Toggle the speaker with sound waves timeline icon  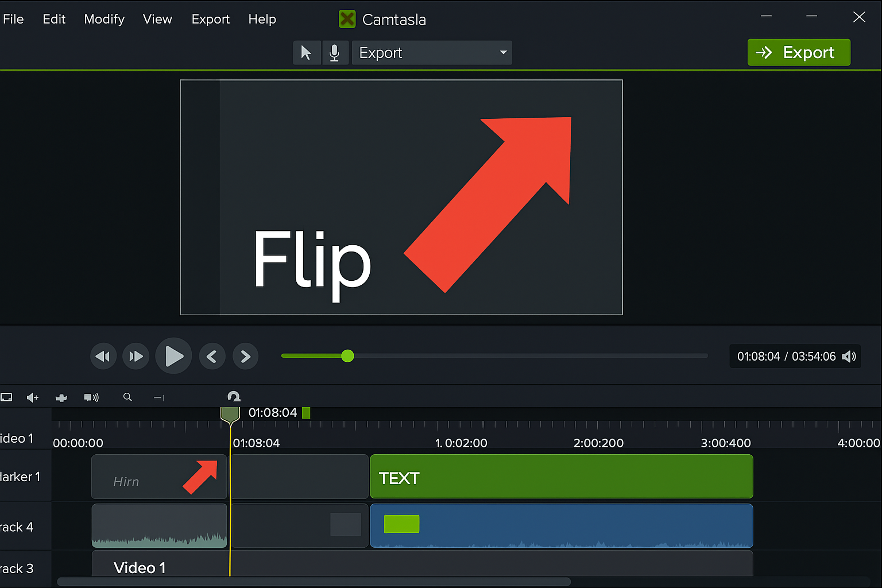pos(91,397)
